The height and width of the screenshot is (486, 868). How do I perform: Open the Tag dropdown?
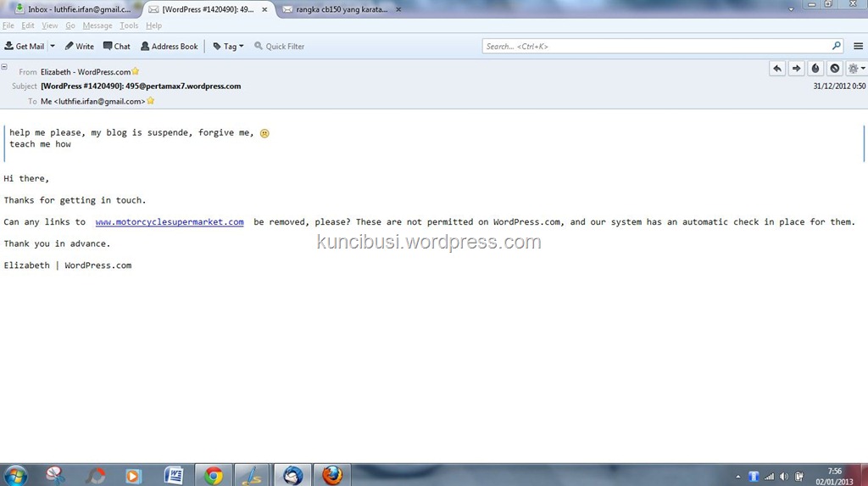click(228, 47)
